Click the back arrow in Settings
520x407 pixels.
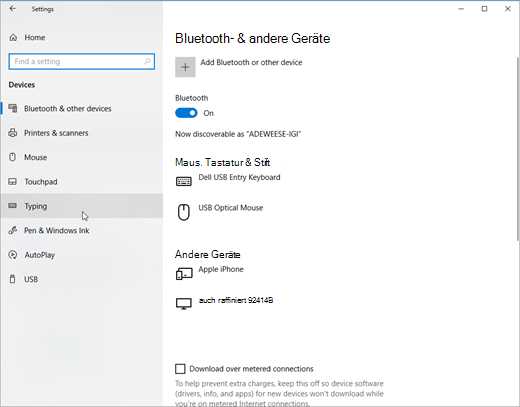pyautogui.click(x=13, y=9)
